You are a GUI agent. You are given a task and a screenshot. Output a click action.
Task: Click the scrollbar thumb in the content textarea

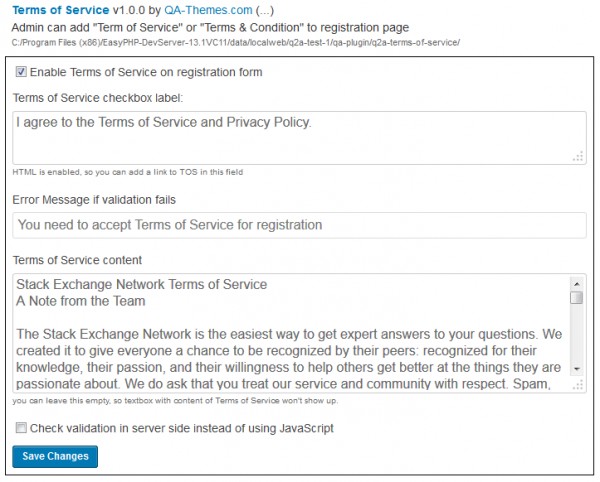point(576,298)
